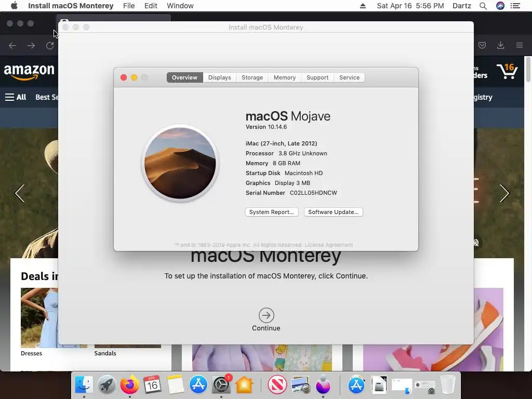The height and width of the screenshot is (399, 532).
Task: Open the Edit menu
Action: pyautogui.click(x=151, y=6)
